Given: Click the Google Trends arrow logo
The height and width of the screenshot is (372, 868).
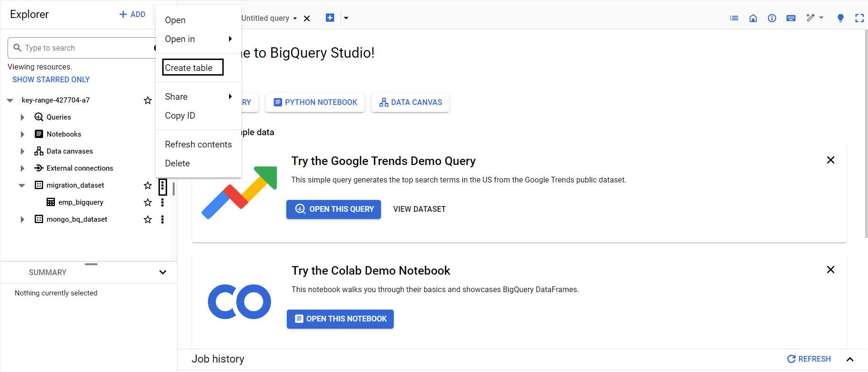Looking at the screenshot, I should point(239,192).
